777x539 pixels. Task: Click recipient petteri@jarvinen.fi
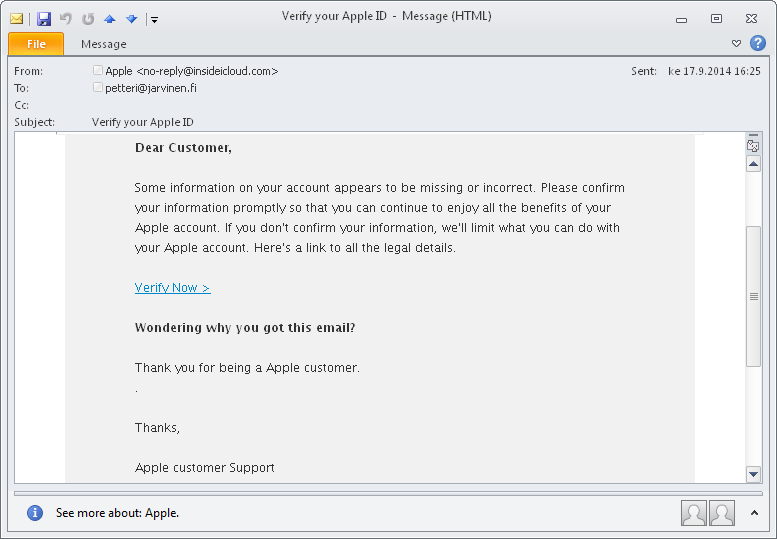point(151,88)
